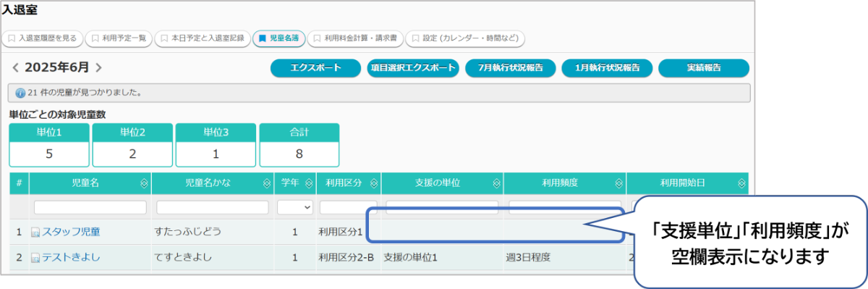Focus the 利用区分 filter field
868x289 pixels.
pyautogui.click(x=348, y=207)
